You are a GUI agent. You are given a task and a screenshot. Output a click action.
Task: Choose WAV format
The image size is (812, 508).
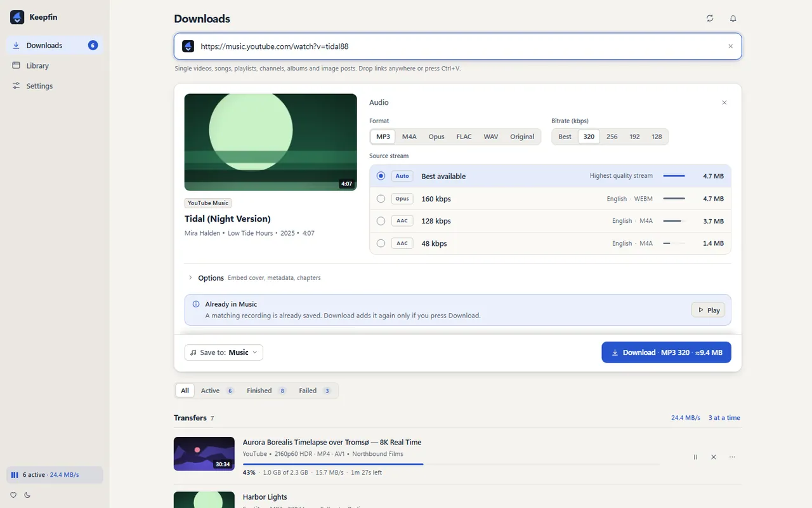(491, 137)
